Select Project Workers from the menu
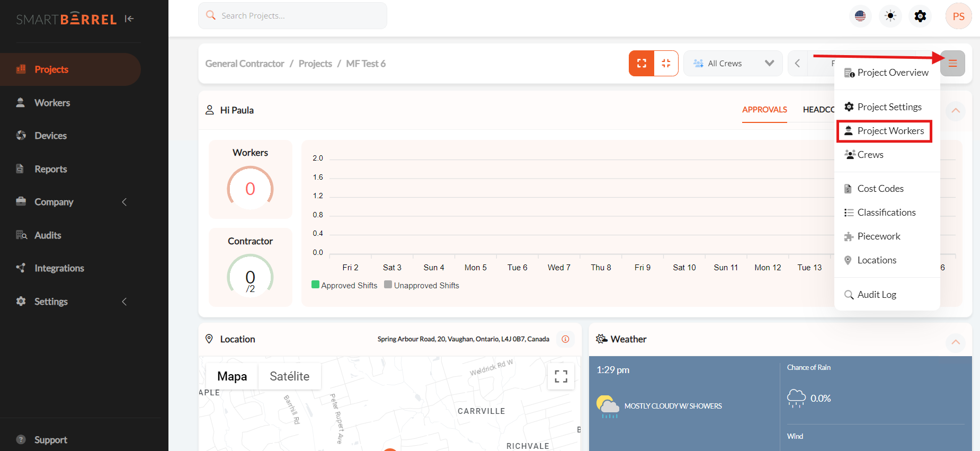Screen dimensions: 980x451 click(x=890, y=131)
